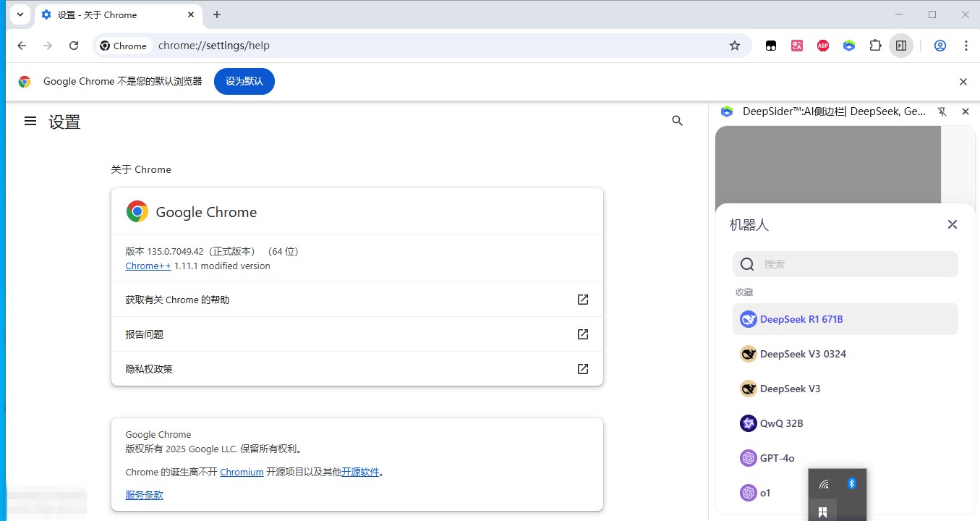Open the settings hamburger menu

point(30,121)
